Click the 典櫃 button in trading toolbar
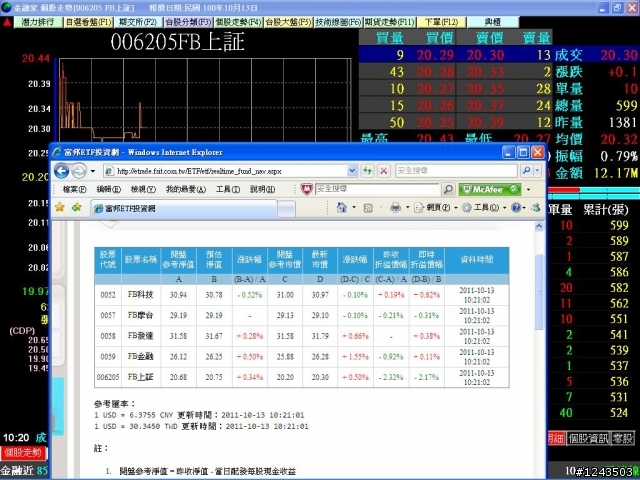This screenshot has height=480, width=640. pyautogui.click(x=493, y=22)
